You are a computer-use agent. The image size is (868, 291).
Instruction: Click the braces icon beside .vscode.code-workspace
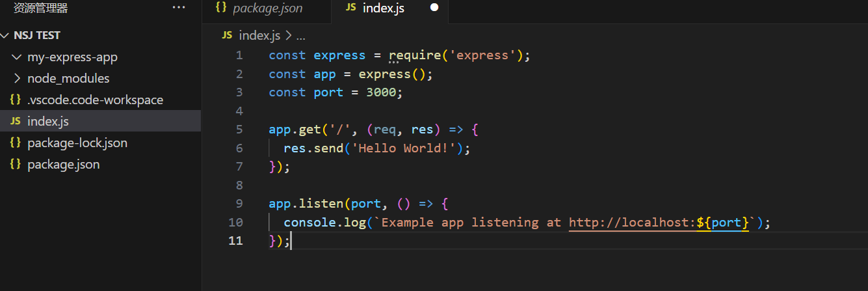15,100
